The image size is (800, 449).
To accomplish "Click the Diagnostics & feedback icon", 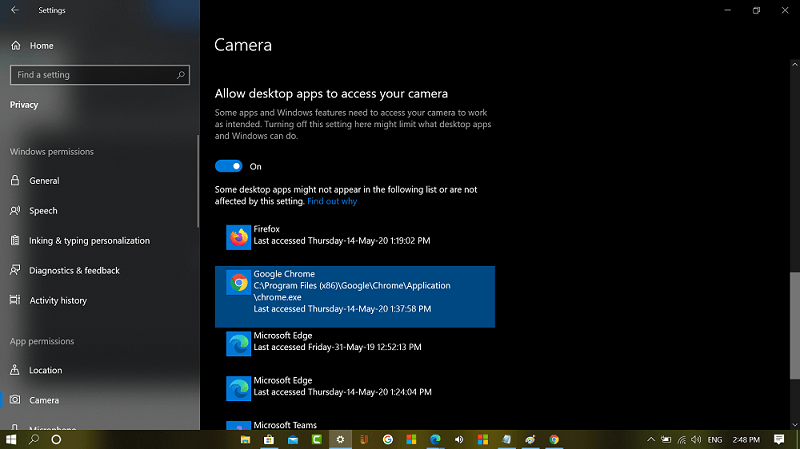I will click(x=15, y=270).
